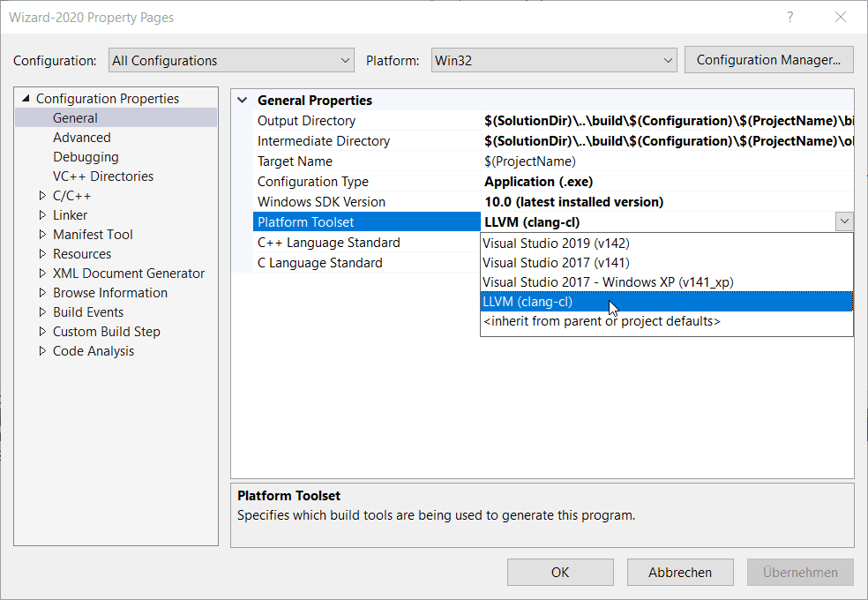This screenshot has width=868, height=600.
Task: Expand the Build Events node arrow
Action: click(x=42, y=311)
